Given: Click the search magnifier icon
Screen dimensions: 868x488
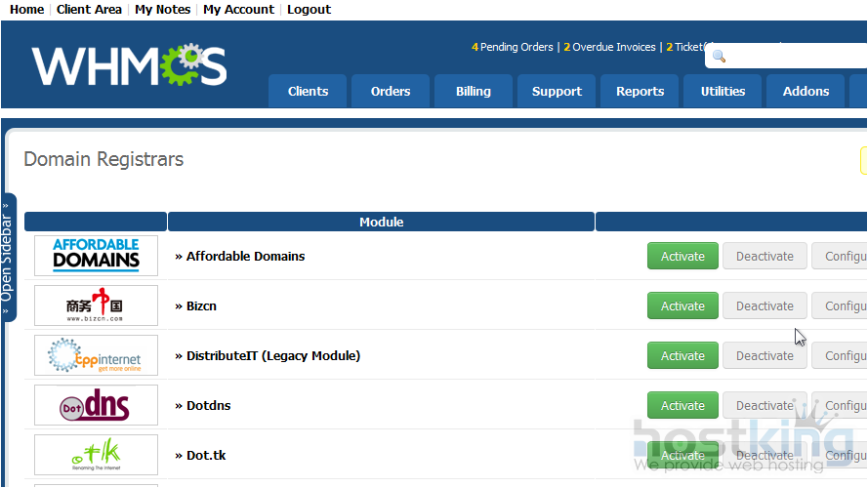Looking at the screenshot, I should [720, 57].
